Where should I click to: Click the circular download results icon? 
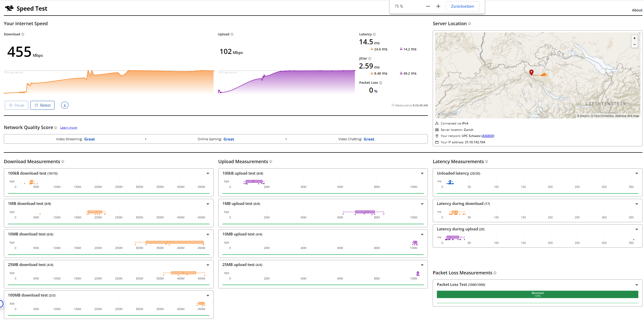tap(65, 105)
